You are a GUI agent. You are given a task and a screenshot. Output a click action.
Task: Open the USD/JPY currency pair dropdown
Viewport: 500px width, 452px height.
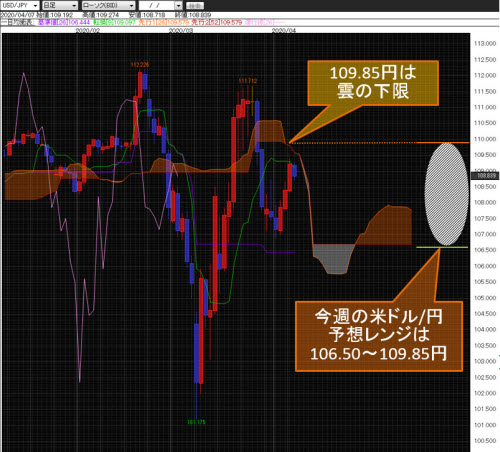tap(20, 5)
